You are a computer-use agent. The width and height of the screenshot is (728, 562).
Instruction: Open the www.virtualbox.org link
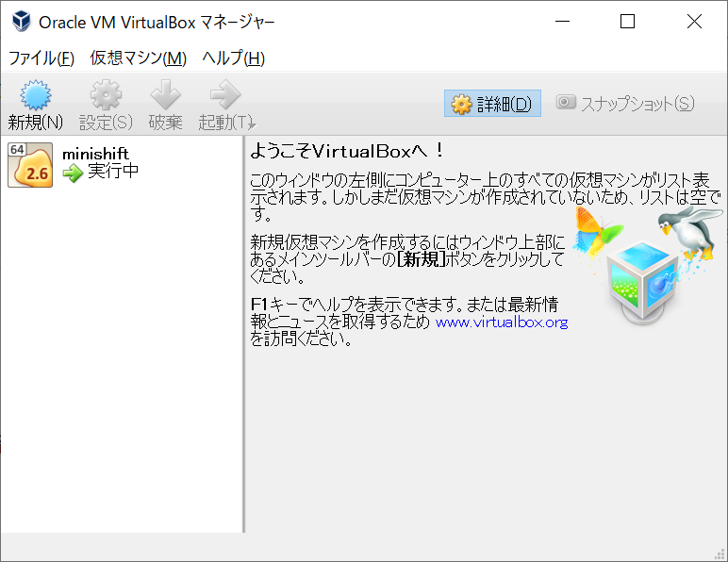(502, 322)
